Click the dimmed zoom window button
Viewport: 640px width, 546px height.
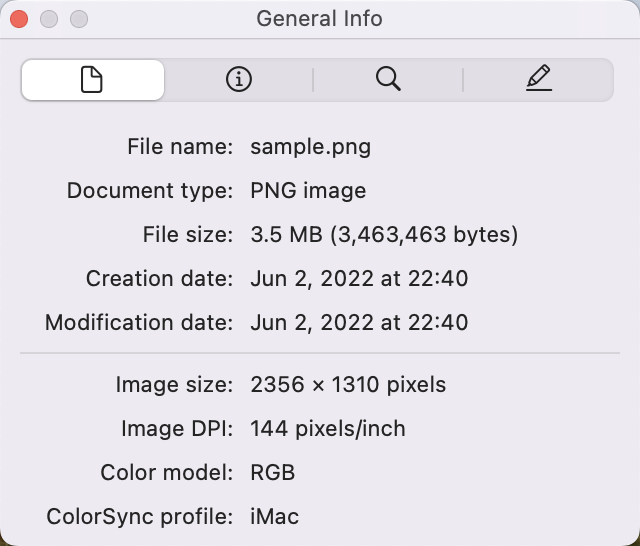79,19
